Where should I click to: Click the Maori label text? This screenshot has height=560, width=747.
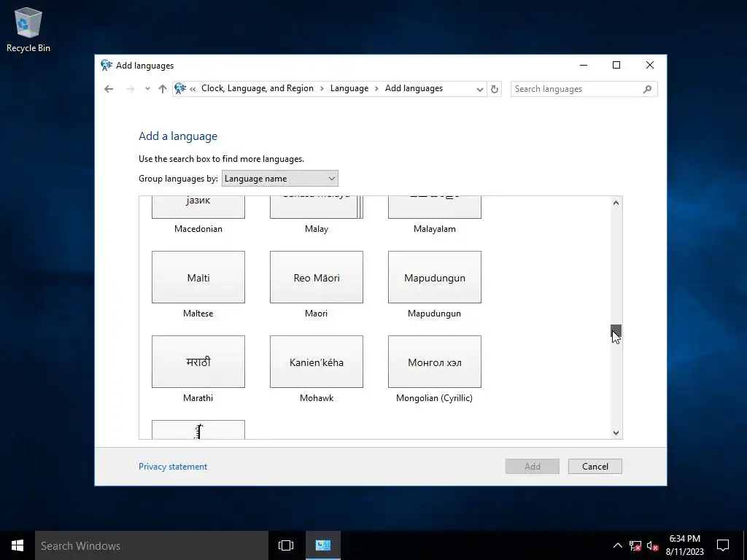point(317,314)
